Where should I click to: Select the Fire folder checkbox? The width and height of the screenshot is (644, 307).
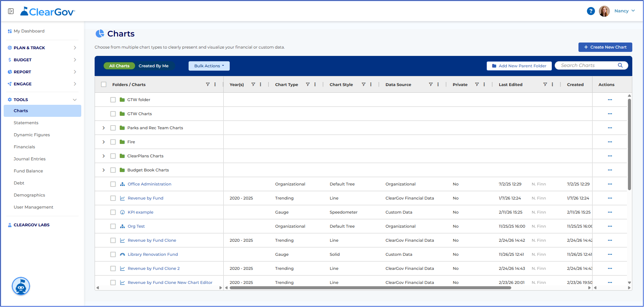coord(113,142)
